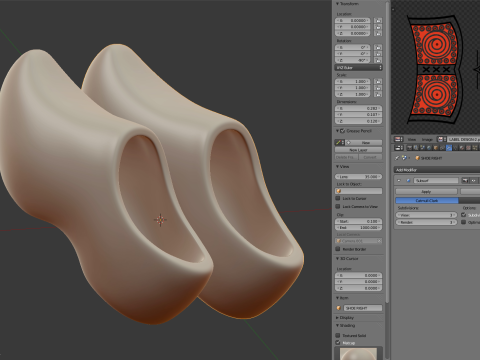This screenshot has width=480, height=360.
Task: Apply the Subsurf modifier
Action: coord(426,192)
